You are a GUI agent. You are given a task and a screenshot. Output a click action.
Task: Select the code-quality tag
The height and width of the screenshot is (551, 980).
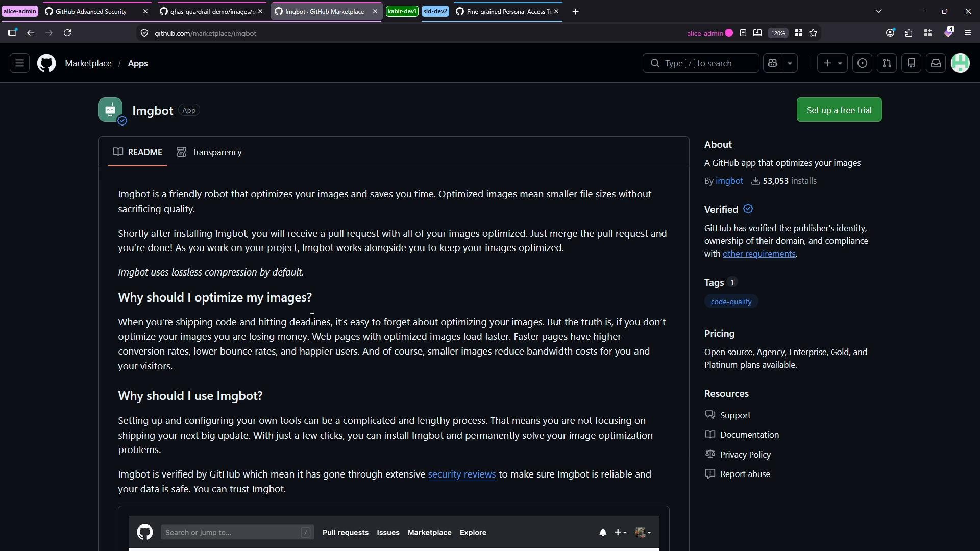(x=731, y=302)
